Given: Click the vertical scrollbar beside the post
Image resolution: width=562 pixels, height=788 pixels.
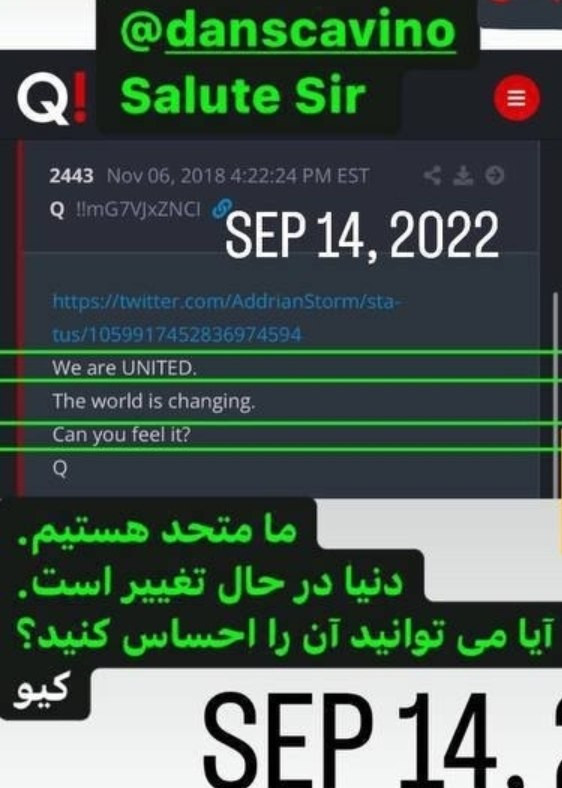Looking at the screenshot, I should 555,392.
